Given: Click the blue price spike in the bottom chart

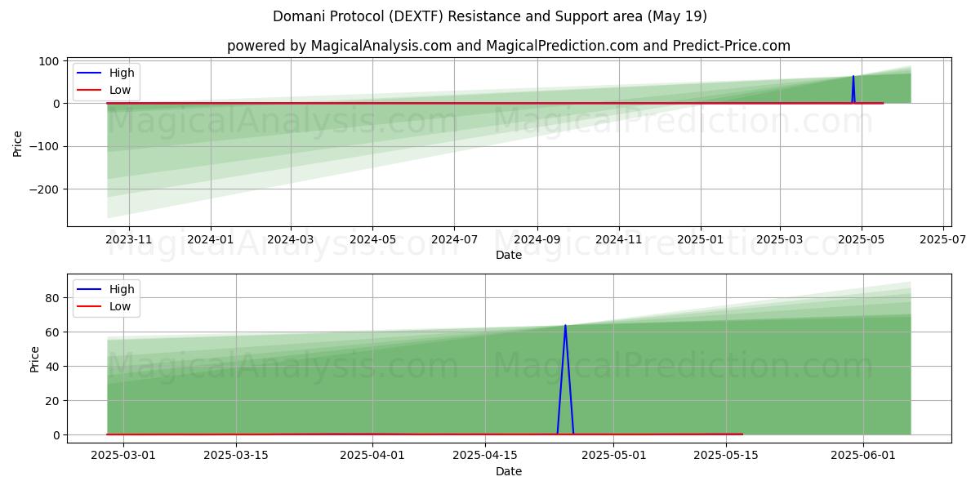Looking at the screenshot, I should coord(565,380).
